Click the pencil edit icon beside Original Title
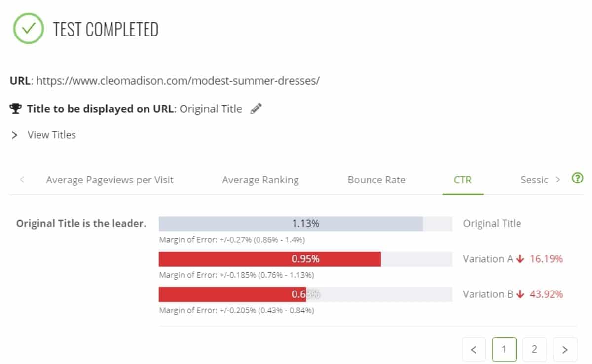The image size is (592, 364). pyautogui.click(x=256, y=109)
